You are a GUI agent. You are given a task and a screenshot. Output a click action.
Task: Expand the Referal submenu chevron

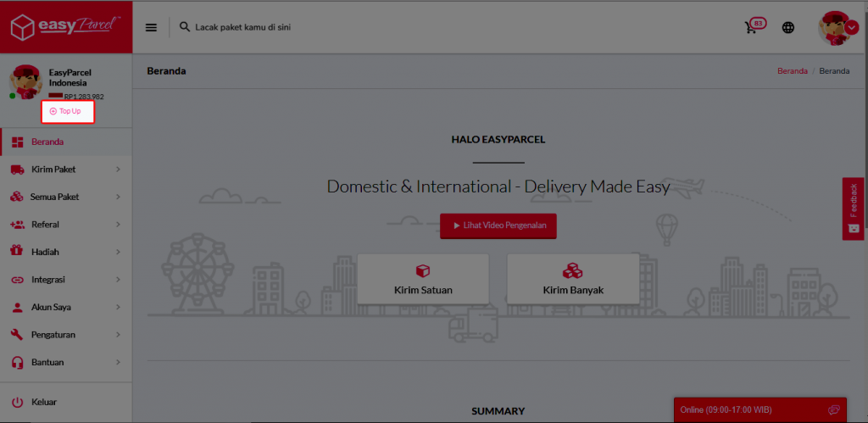point(118,225)
